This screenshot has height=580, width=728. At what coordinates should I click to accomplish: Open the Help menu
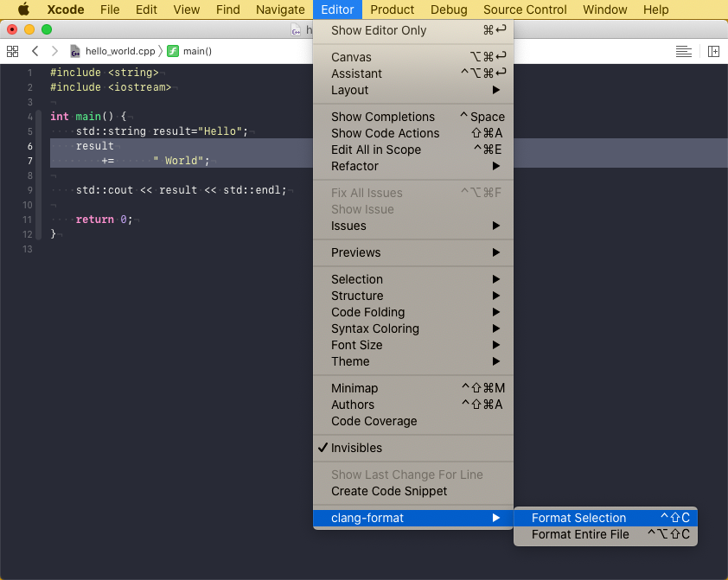point(656,10)
